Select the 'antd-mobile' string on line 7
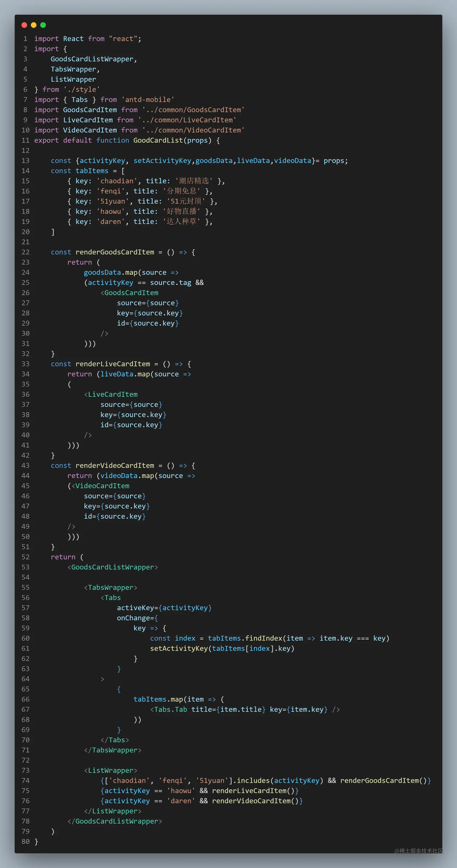Image resolution: width=457 pixels, height=868 pixels. 148,100
